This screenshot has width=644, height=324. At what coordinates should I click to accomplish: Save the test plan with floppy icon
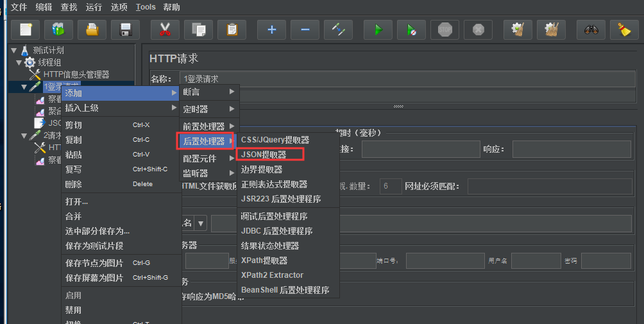click(125, 30)
